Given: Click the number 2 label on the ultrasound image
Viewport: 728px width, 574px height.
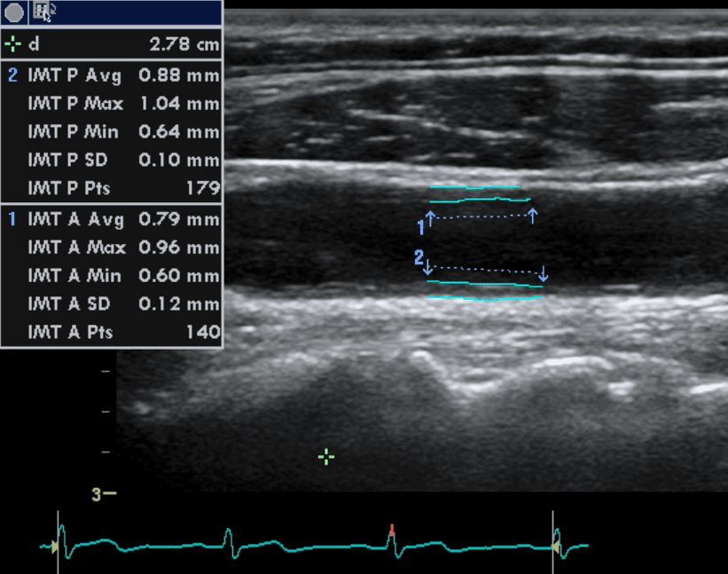Looking at the screenshot, I should tap(419, 256).
